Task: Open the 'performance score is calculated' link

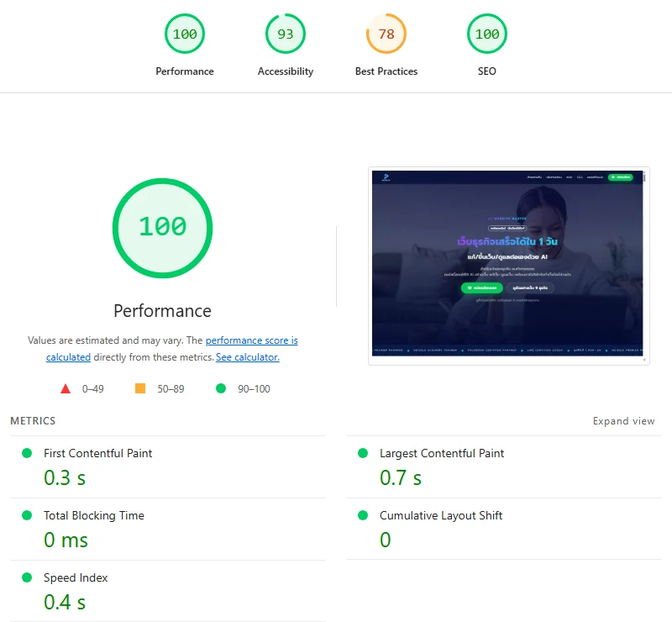Action: [251, 340]
